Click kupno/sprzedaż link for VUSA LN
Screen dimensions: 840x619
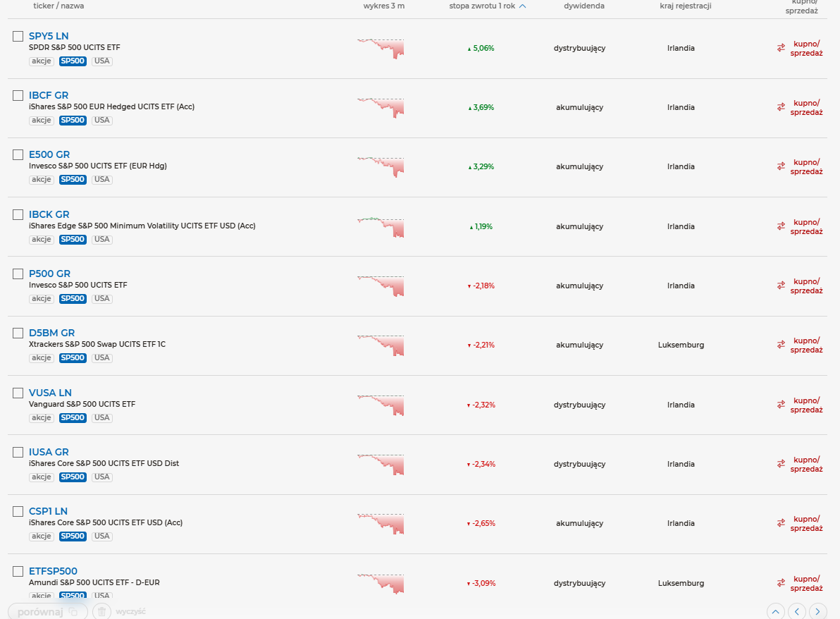click(x=806, y=405)
